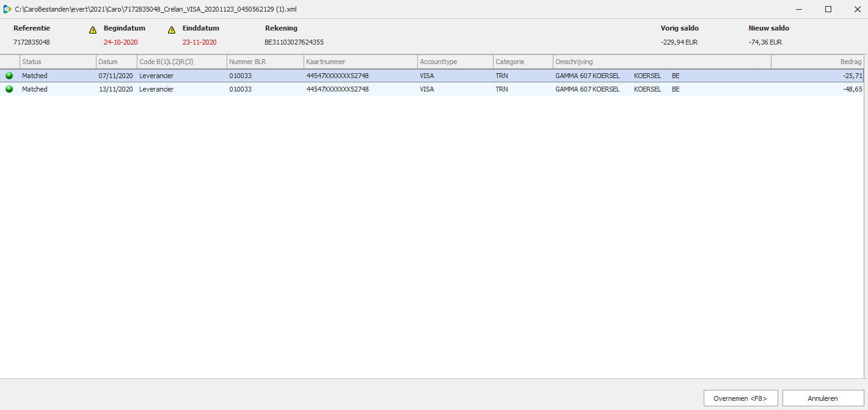Click VISA in the 13/11/2020 row
The width and height of the screenshot is (868, 410).
pos(427,89)
